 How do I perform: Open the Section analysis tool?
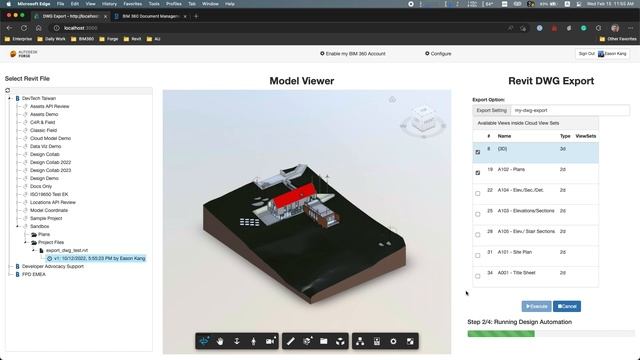tap(307, 341)
